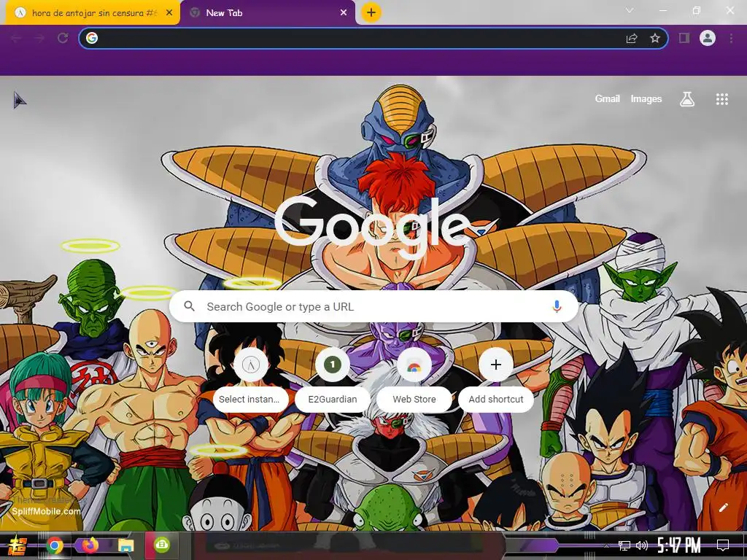Open a new tab with the plus button

(371, 12)
